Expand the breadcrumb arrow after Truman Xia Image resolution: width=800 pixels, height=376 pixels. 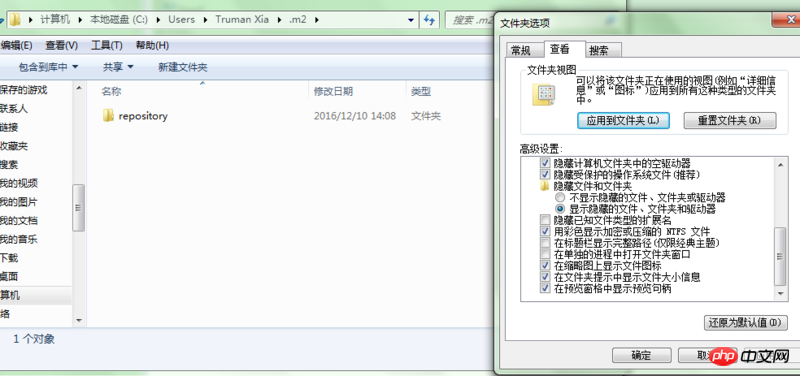pos(279,20)
